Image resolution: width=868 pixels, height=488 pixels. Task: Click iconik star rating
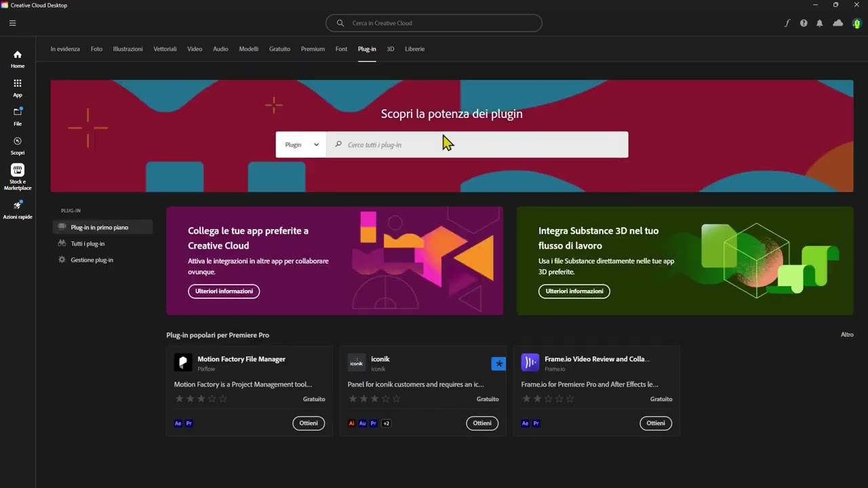374,399
